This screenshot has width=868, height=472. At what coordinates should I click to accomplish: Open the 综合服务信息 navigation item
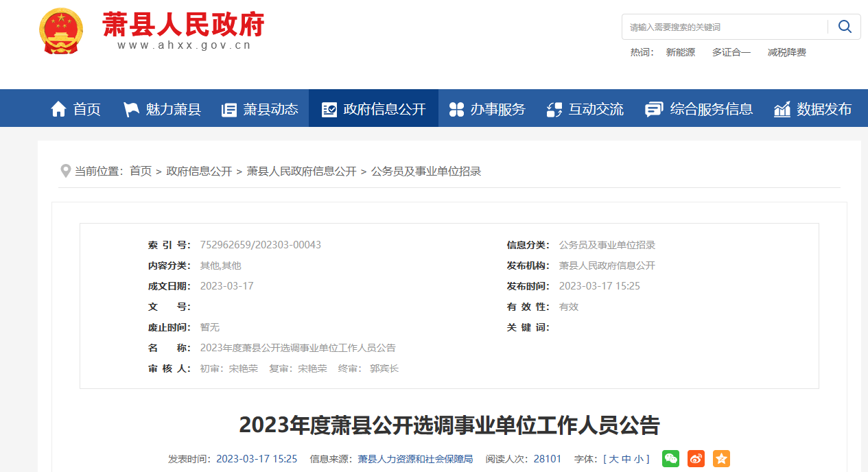(699, 108)
